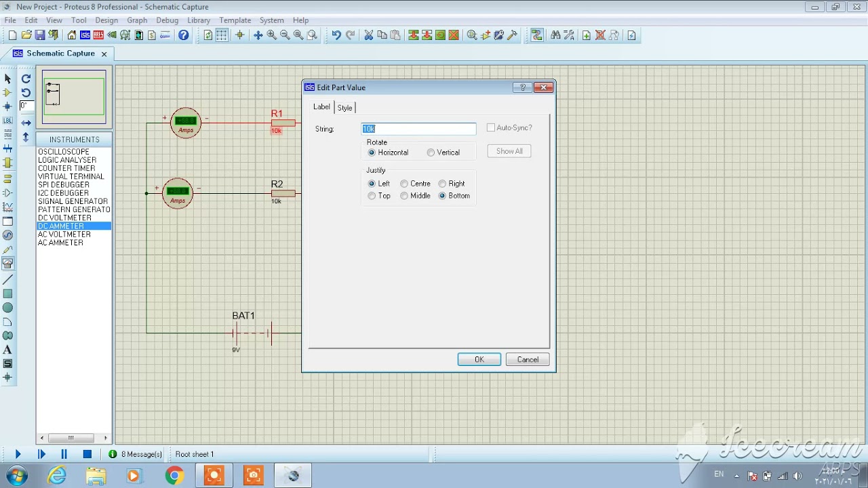Image resolution: width=868 pixels, height=488 pixels.
Task: Select the 2D Graphics Line tool
Action: [8, 280]
